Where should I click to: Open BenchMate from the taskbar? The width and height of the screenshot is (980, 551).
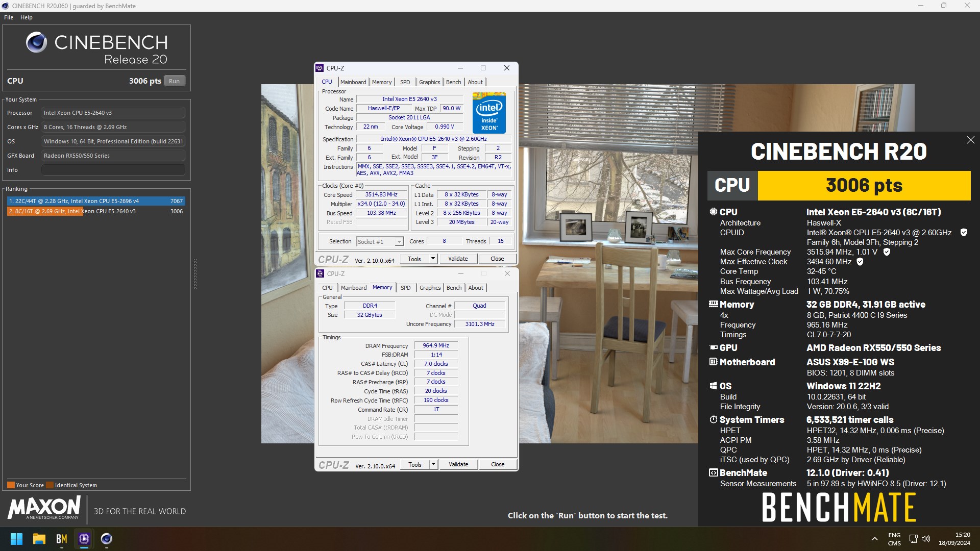coord(62,539)
